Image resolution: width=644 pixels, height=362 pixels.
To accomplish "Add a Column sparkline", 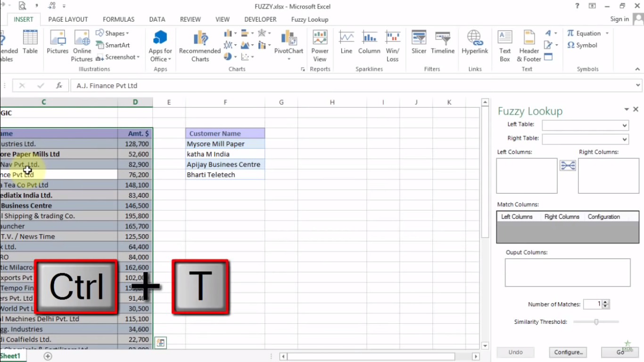I will tap(369, 42).
